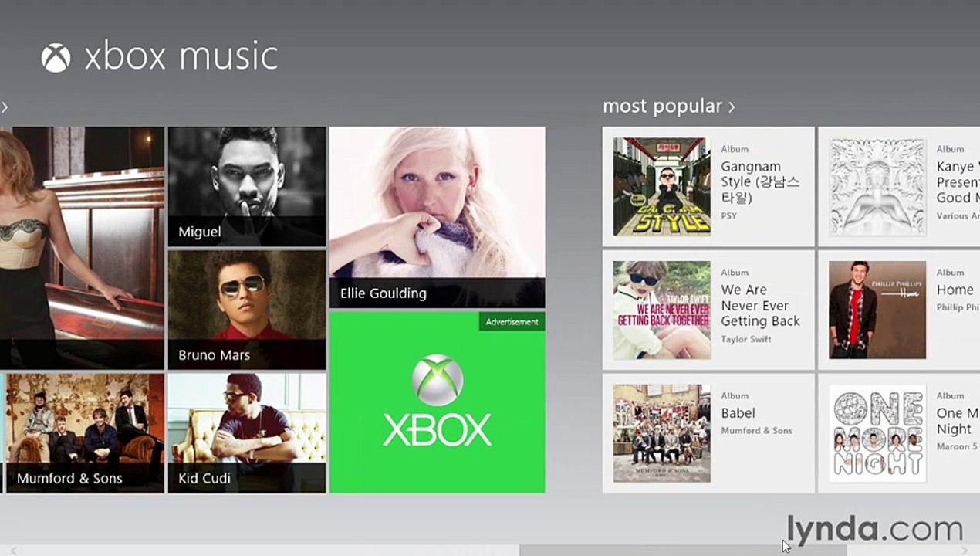Select the One More Night album cover

[x=877, y=433]
